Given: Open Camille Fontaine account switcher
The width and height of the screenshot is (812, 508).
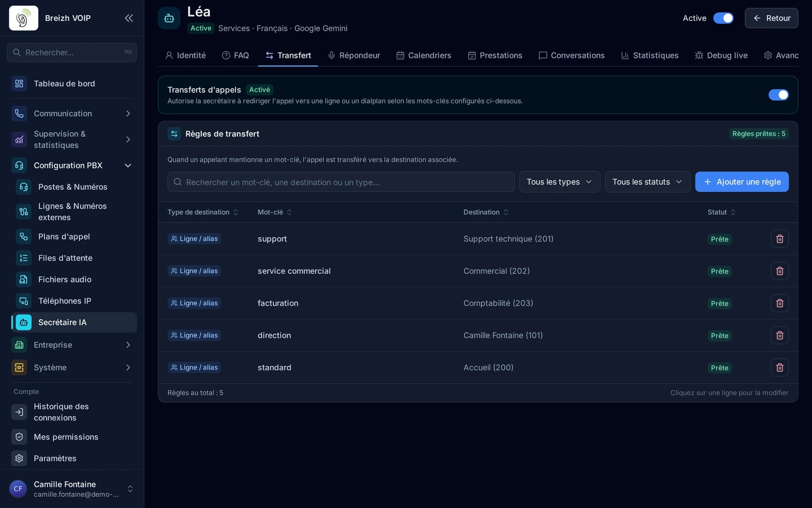Looking at the screenshot, I should [72, 489].
